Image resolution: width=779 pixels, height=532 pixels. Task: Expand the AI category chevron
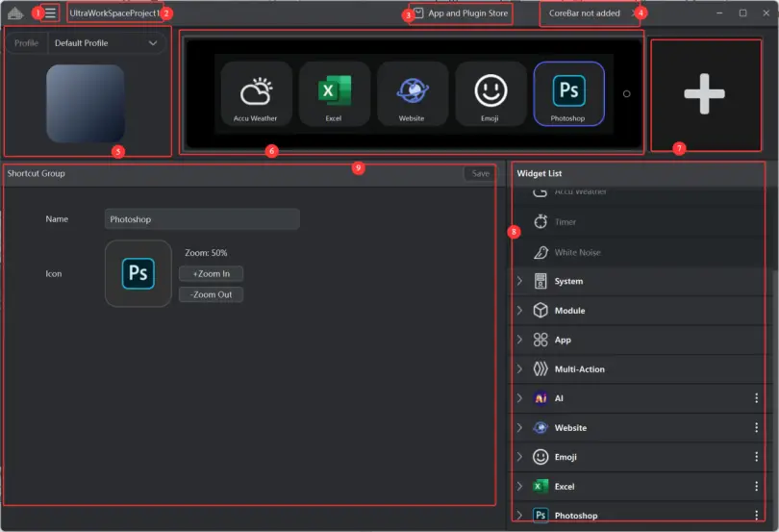point(519,398)
